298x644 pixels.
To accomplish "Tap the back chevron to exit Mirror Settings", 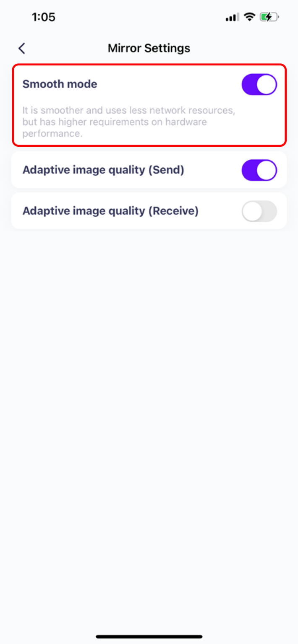I will tap(21, 48).
